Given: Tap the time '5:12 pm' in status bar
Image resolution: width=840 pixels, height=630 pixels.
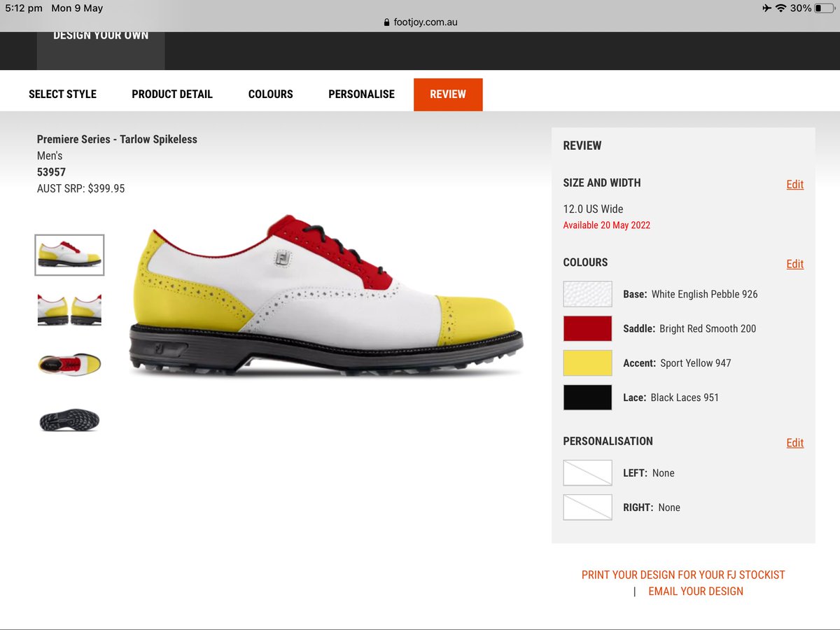Looking at the screenshot, I should point(24,8).
